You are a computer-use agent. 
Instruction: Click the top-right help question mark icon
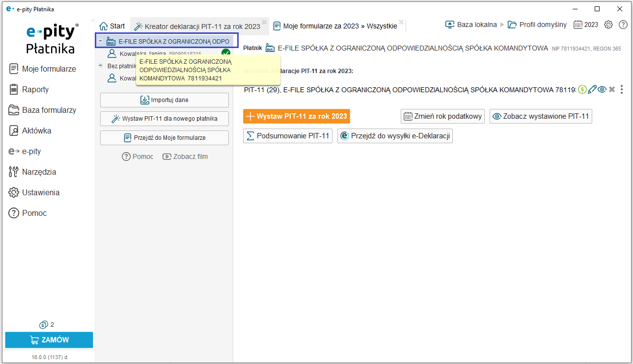click(623, 25)
